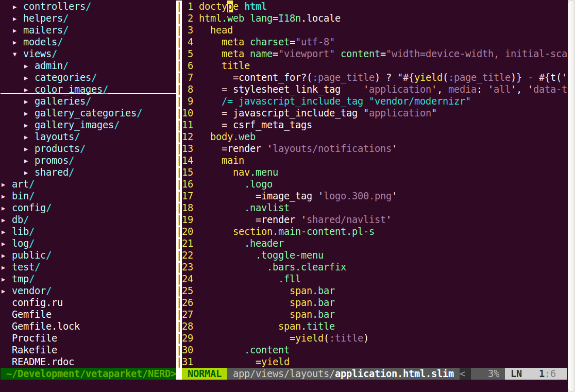This screenshot has height=392, width=575.
Task: Click the csrf_meta_tags line
Action: point(266,125)
